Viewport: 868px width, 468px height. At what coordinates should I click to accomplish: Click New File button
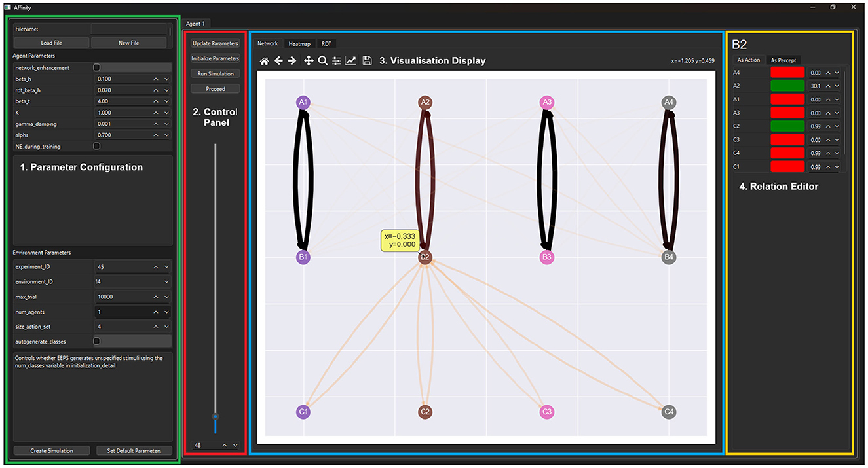(128, 43)
